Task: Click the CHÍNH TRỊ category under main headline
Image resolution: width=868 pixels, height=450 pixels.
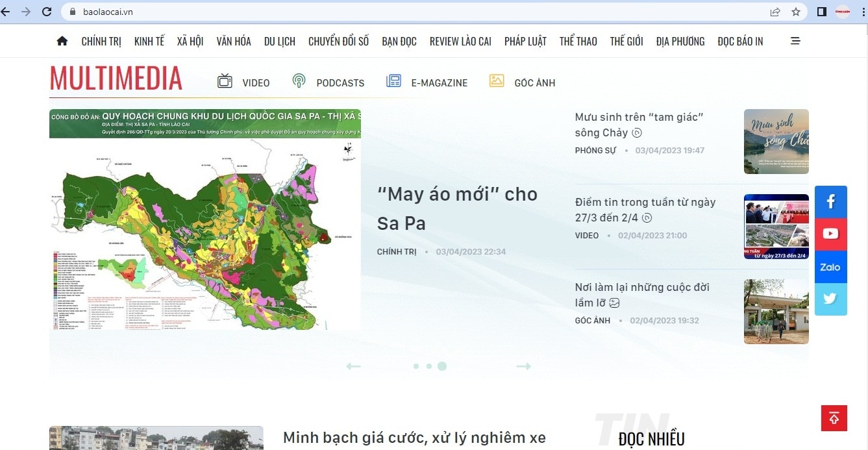Action: (397, 252)
